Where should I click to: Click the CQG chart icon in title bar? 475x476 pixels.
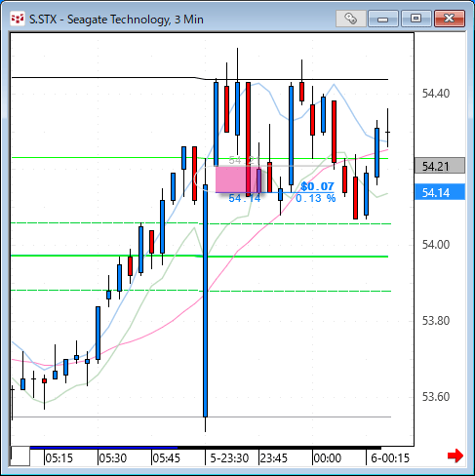[18, 19]
